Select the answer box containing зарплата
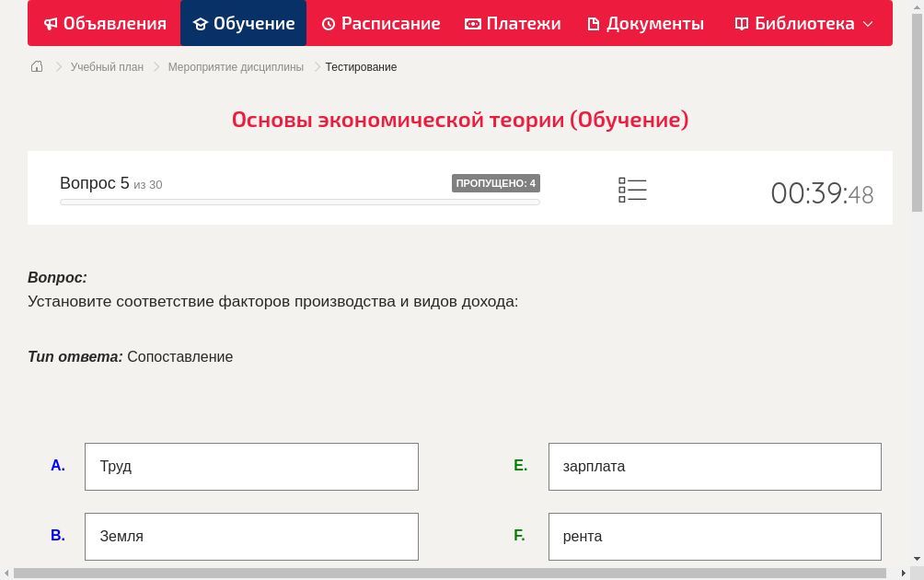The image size is (924, 580). point(714,466)
